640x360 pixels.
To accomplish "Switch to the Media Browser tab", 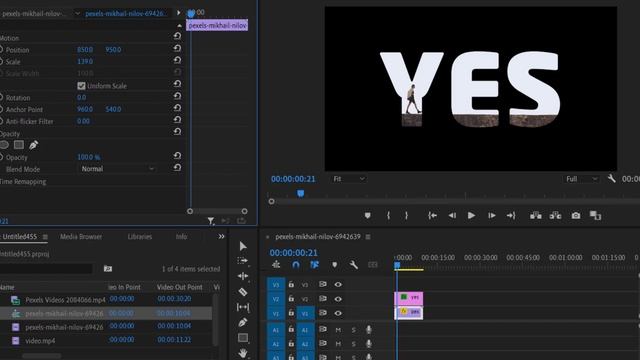I will pyautogui.click(x=81, y=237).
